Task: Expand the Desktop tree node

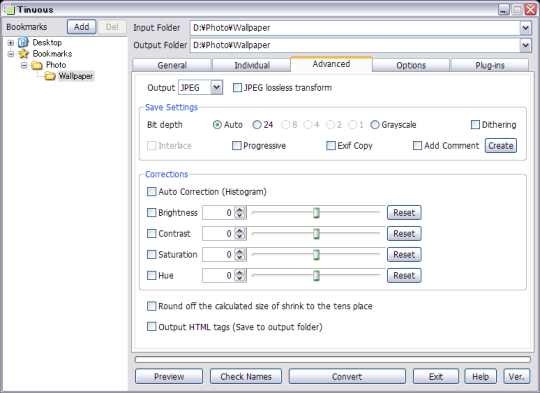Action: (x=11, y=43)
